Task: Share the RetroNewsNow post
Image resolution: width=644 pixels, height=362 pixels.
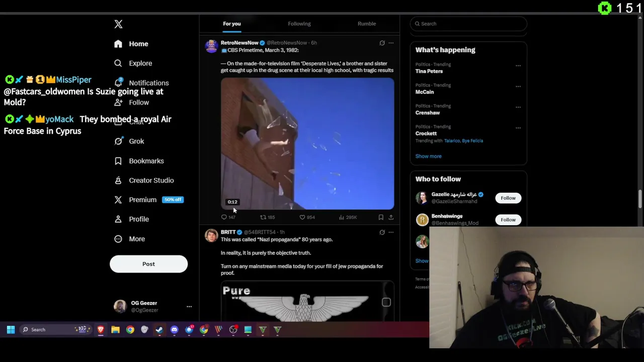Action: tap(391, 217)
